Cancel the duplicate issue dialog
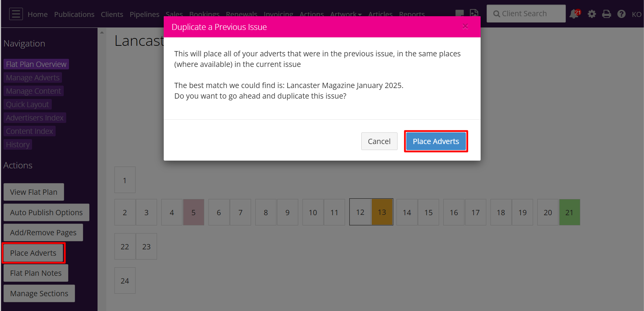Image resolution: width=644 pixels, height=311 pixels. tap(379, 141)
